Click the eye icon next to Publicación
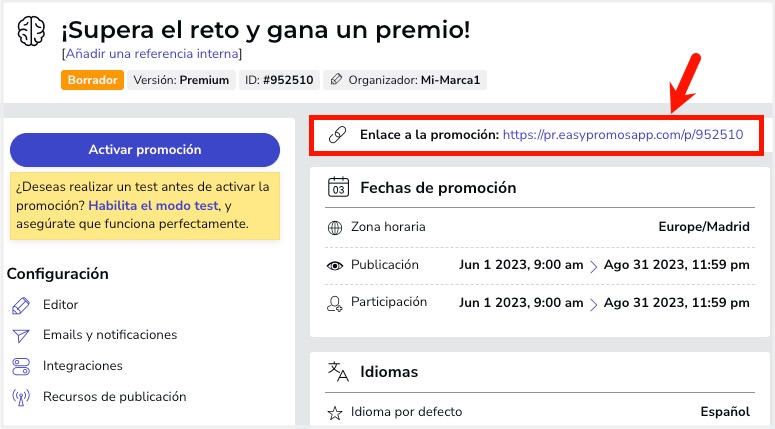Viewport: 775px width, 429px height. coord(335,265)
